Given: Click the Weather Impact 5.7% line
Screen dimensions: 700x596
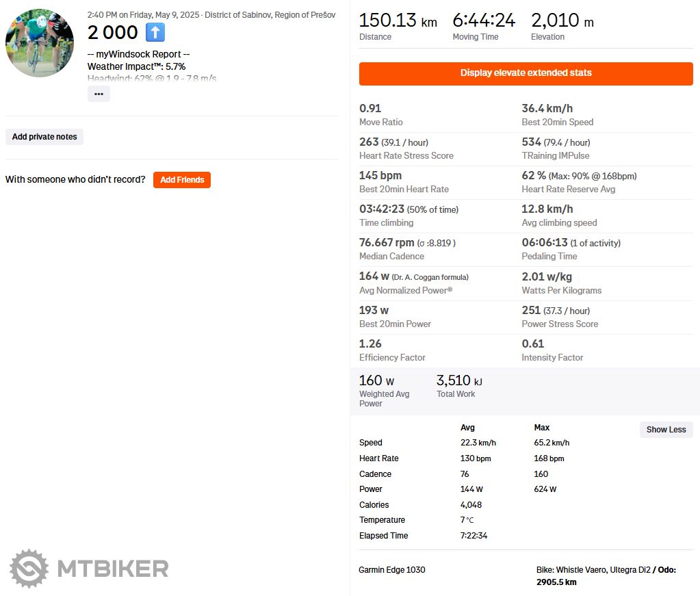Looking at the screenshot, I should pyautogui.click(x=136, y=66).
